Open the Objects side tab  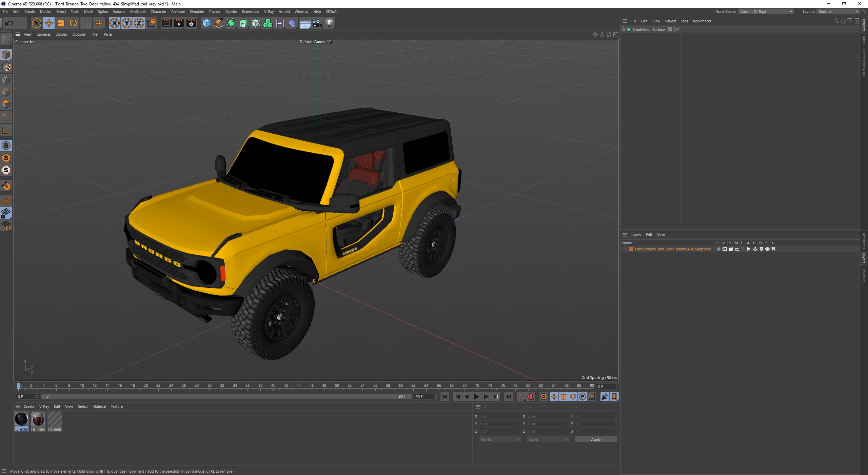864,25
